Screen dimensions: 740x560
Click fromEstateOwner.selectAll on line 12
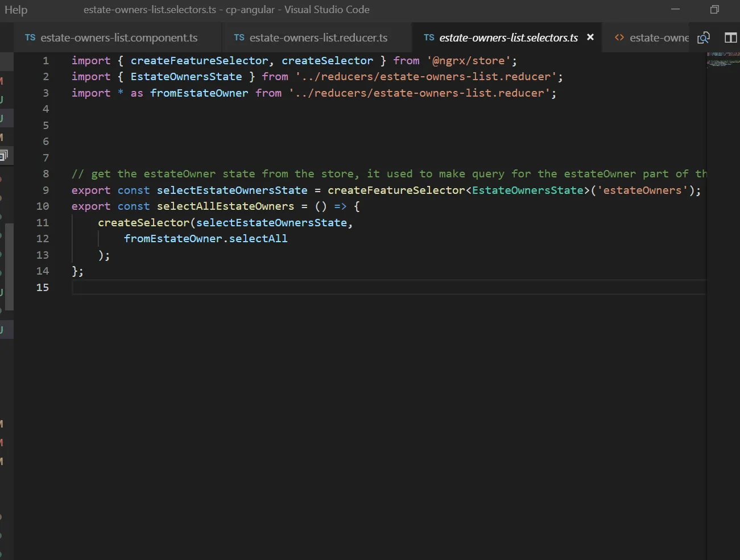(205, 239)
